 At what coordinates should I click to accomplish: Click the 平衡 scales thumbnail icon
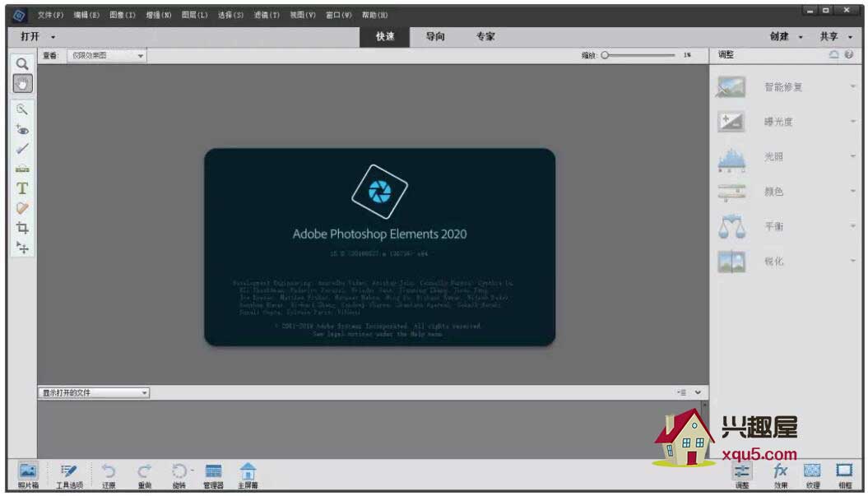pyautogui.click(x=731, y=226)
